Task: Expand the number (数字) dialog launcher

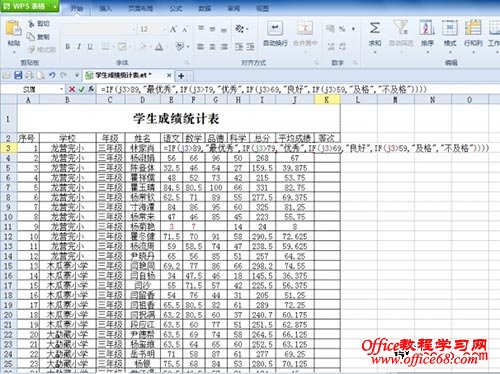Action: (355, 62)
